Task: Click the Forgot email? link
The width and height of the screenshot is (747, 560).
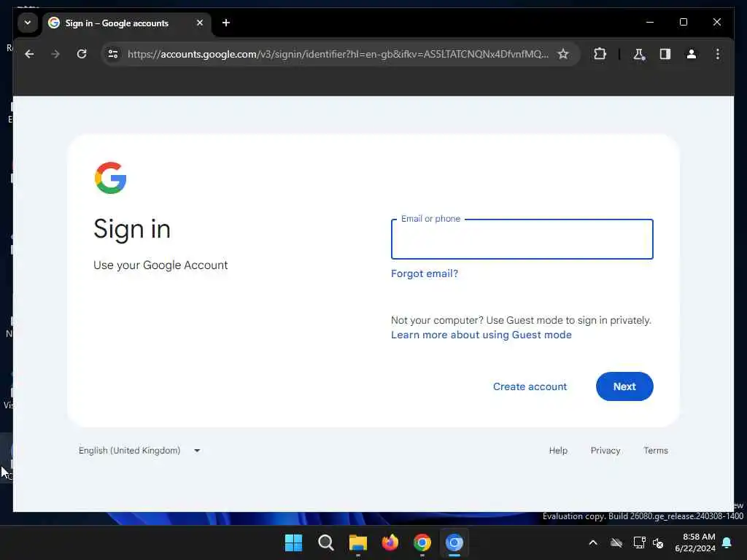Action: (x=424, y=273)
